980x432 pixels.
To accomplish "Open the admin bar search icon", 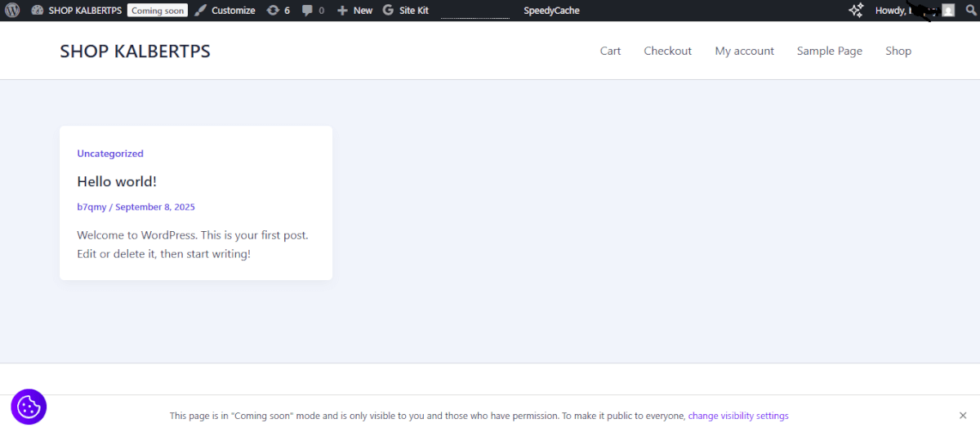I will point(971,11).
